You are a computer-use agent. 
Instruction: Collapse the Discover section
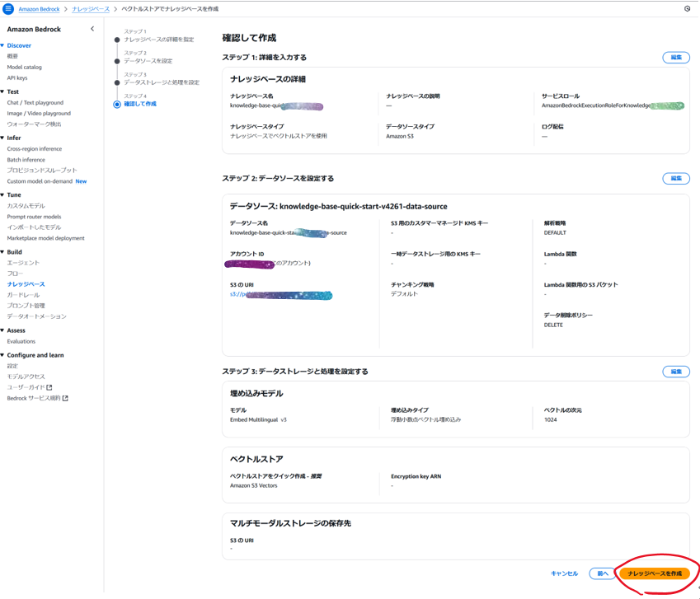(2, 45)
